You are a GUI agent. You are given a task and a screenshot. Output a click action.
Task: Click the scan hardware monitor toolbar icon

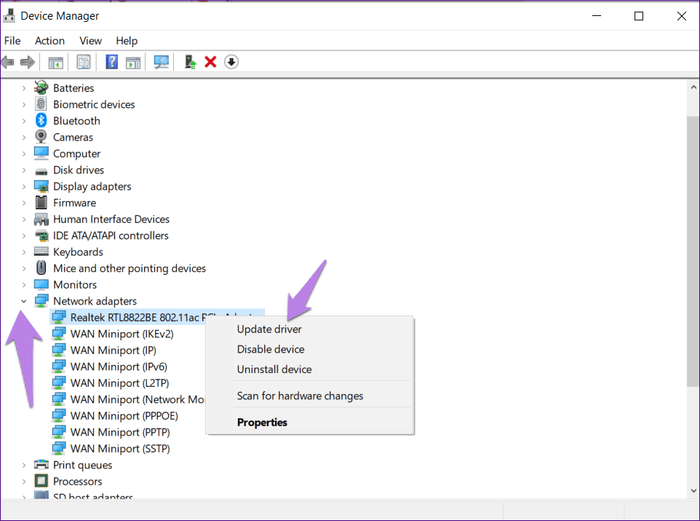point(161,62)
